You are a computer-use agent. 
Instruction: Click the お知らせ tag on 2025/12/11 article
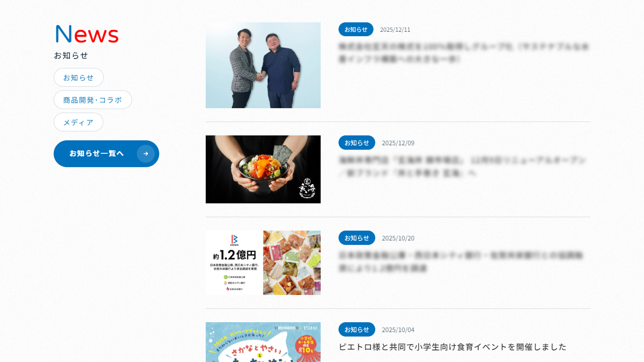pyautogui.click(x=356, y=29)
